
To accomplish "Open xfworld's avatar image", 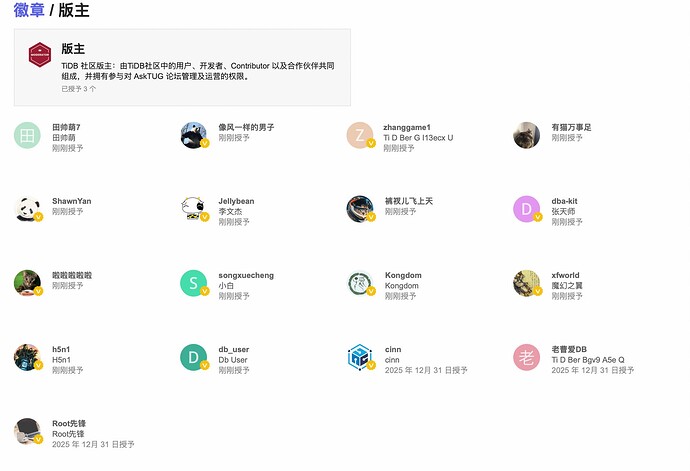I will coord(526,283).
